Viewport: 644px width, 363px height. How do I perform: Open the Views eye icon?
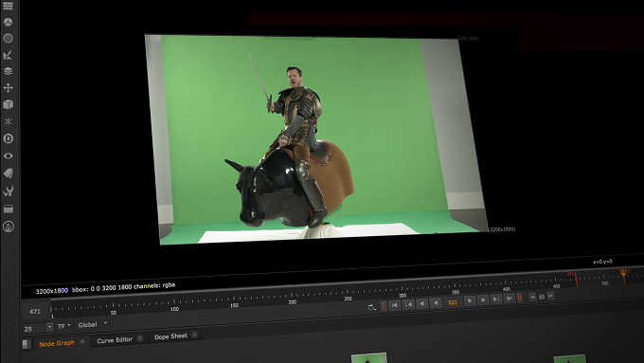9,155
